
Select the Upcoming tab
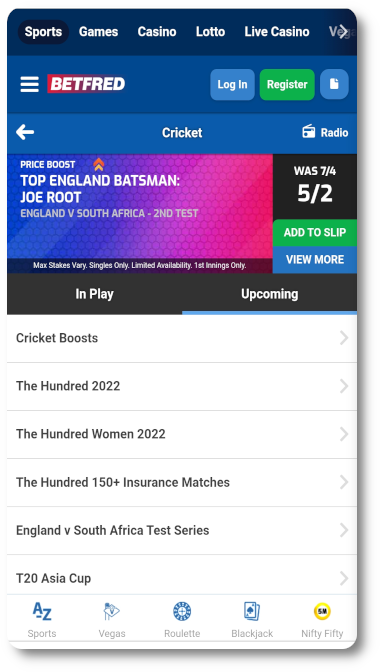pos(269,294)
